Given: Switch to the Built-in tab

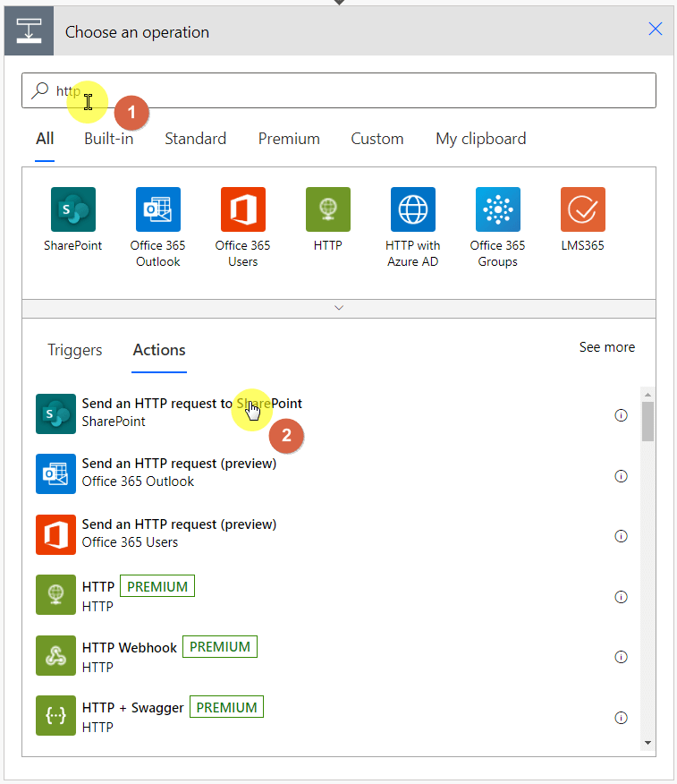Looking at the screenshot, I should (x=109, y=139).
